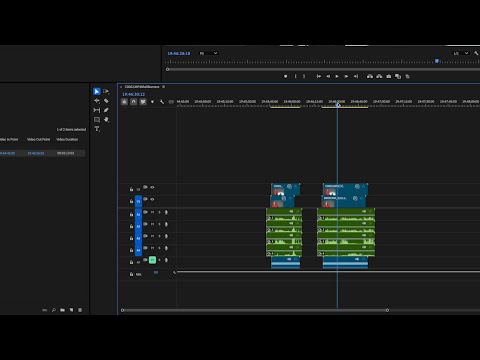This screenshot has width=480, height=360.
Task: Add marker from timeline header
Action: point(152,102)
